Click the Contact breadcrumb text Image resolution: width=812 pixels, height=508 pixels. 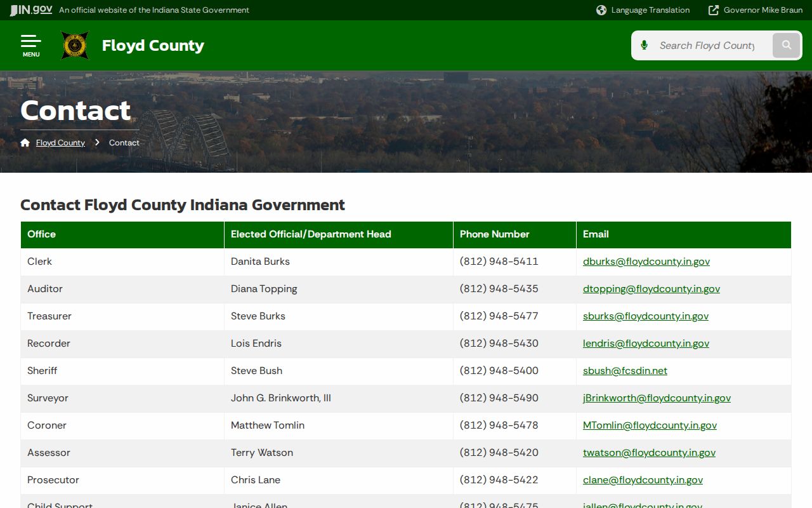124,143
